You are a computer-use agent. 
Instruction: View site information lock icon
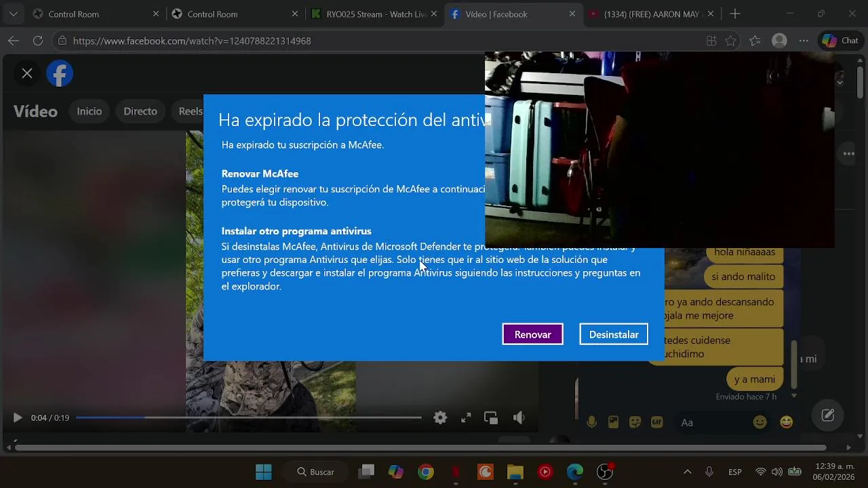pos(62,41)
